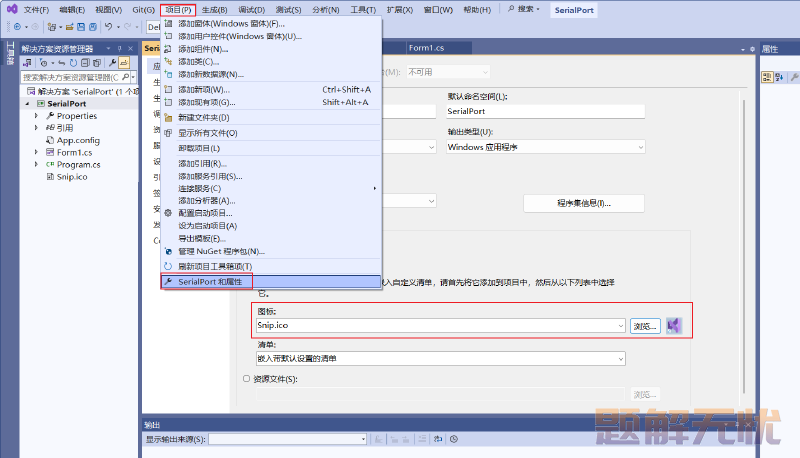Select Add Existing Item menu entry

pos(271,102)
